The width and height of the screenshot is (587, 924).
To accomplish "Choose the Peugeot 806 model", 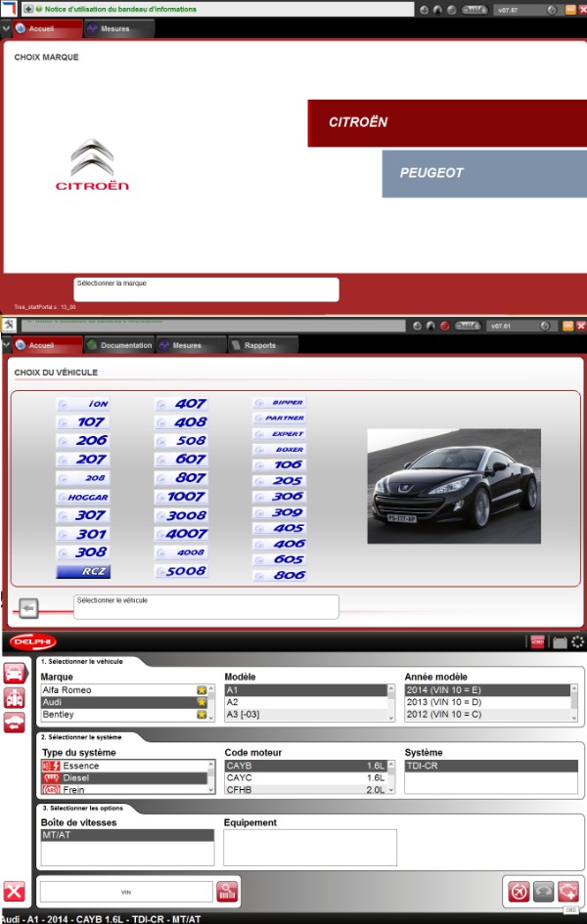I will tap(280, 575).
